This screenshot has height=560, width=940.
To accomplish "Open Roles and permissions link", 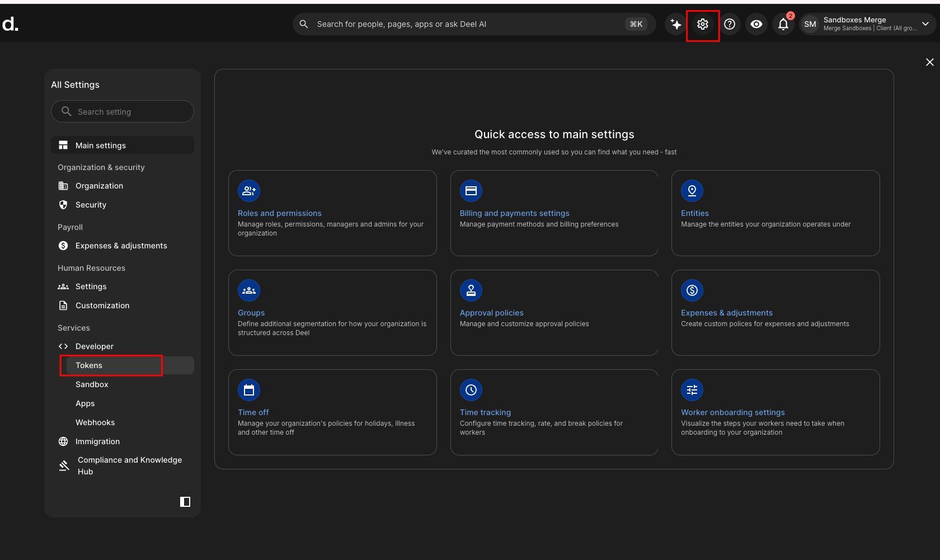I will pyautogui.click(x=280, y=213).
